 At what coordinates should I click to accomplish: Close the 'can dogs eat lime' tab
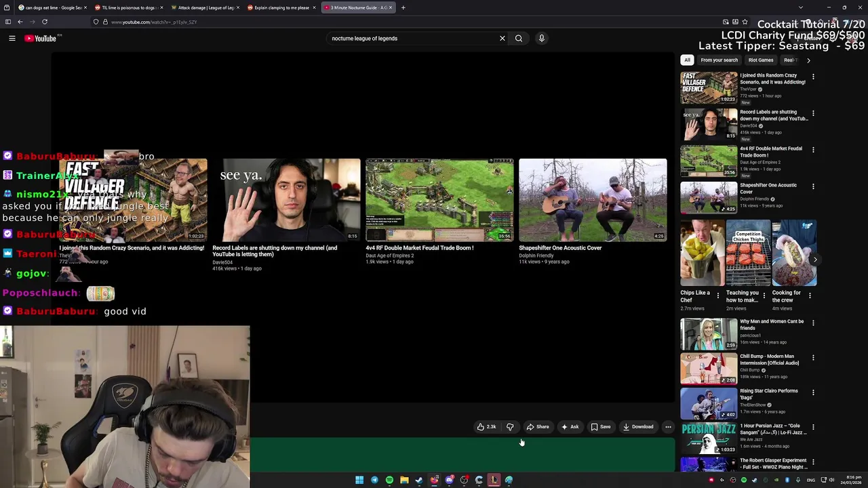(x=85, y=7)
